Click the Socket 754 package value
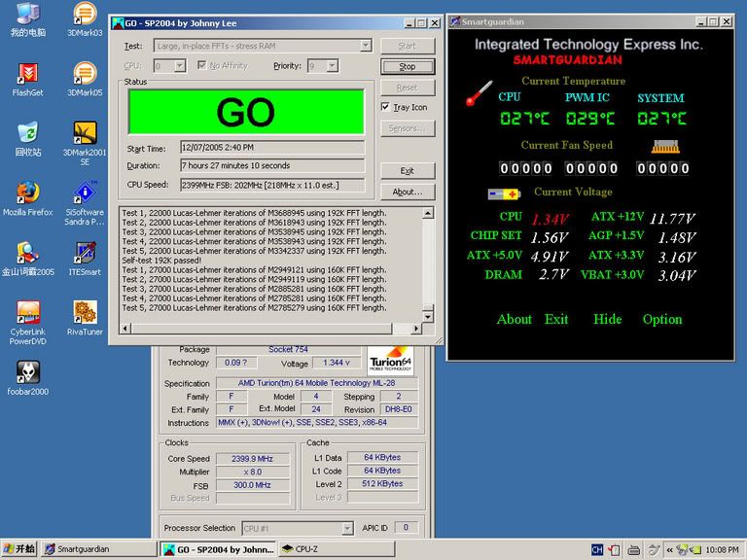 288,350
